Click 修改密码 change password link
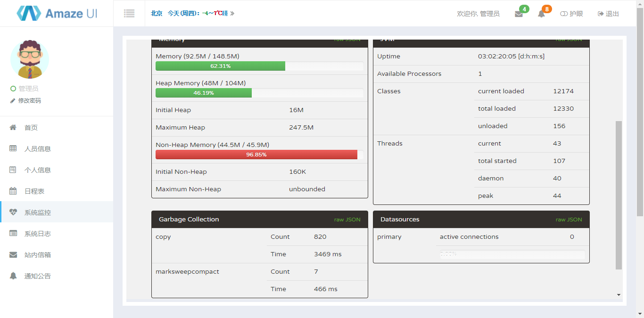Viewport: 644px width, 318px height. [29, 101]
